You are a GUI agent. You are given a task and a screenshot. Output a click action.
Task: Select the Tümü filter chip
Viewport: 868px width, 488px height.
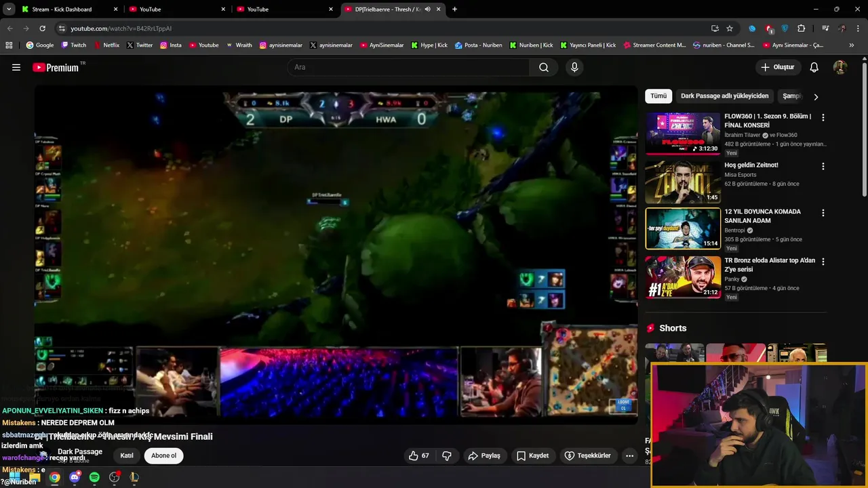[658, 96]
